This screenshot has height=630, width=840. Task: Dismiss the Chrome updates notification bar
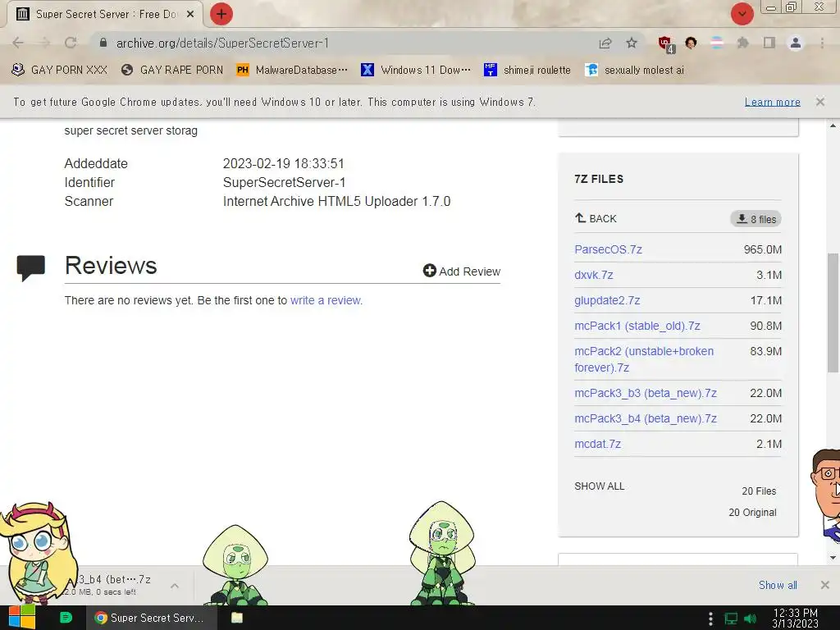(x=819, y=102)
